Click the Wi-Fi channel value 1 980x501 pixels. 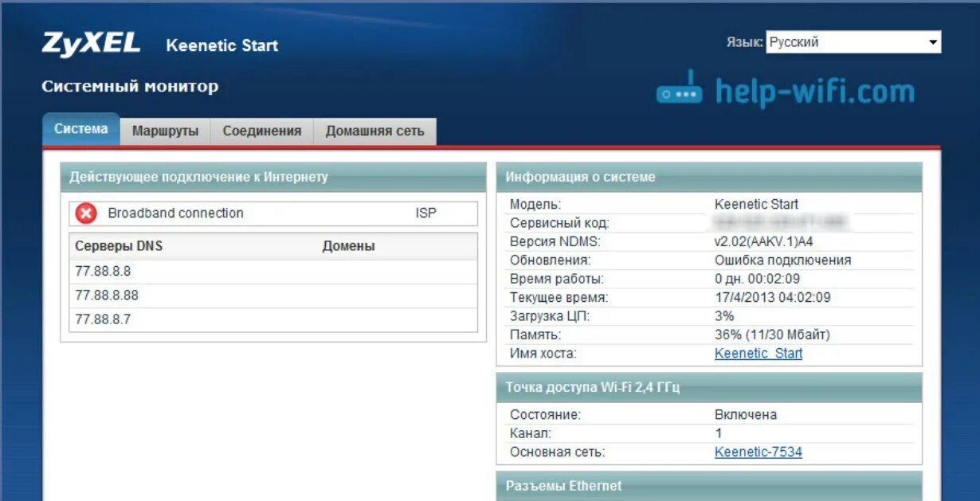tap(719, 434)
